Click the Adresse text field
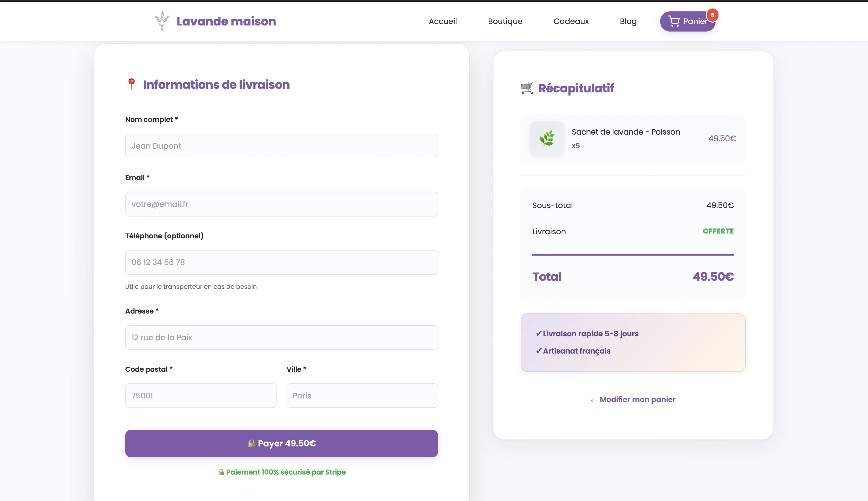This screenshot has height=501, width=868. 281,338
